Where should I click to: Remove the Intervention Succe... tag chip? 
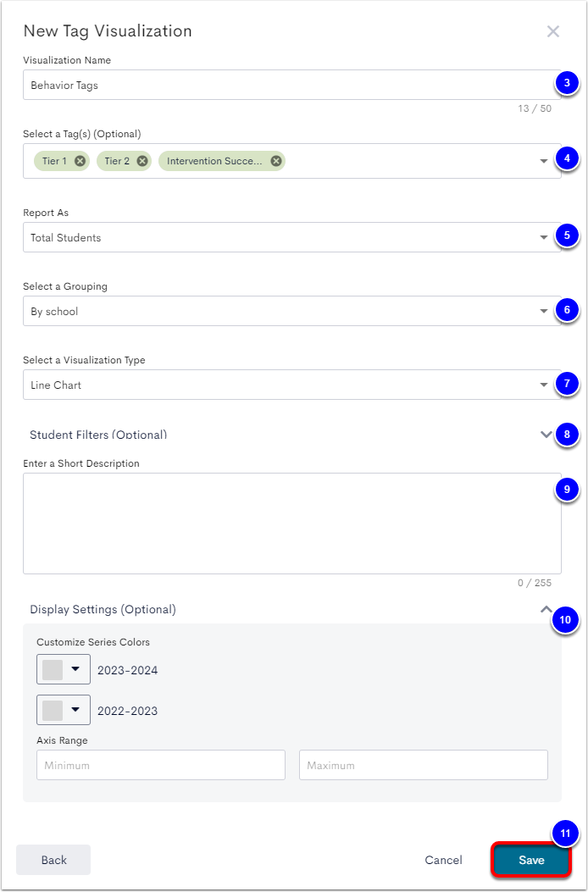pyautogui.click(x=276, y=161)
